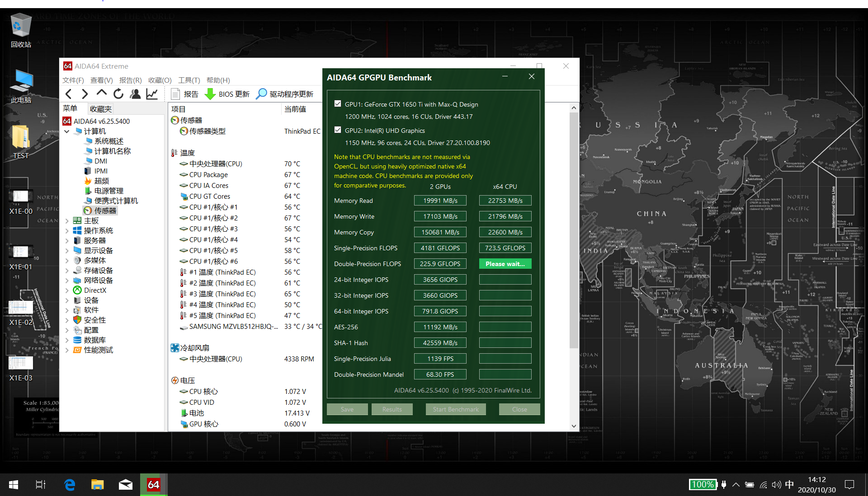Expand the 多媒体 tree node

pos(67,261)
